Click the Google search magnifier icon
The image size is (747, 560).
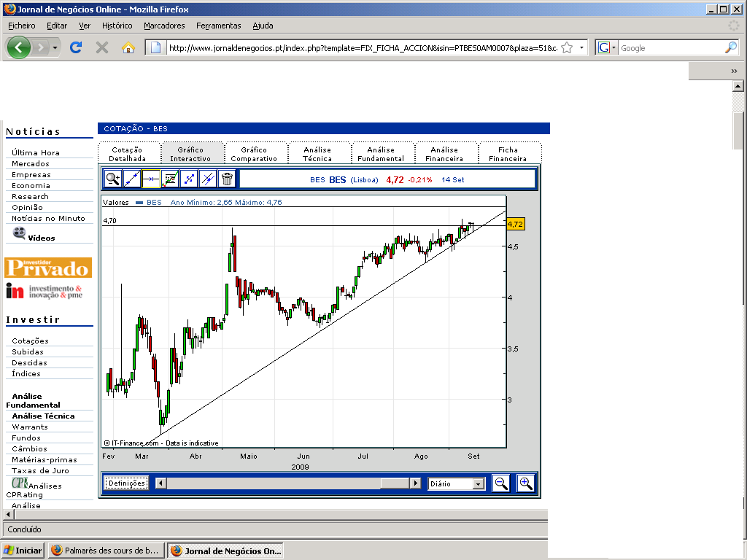click(x=731, y=47)
